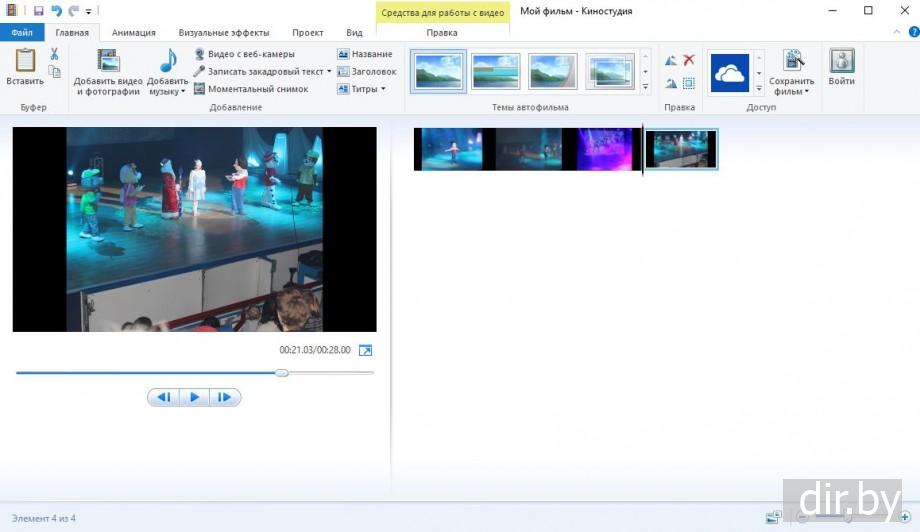Toggle full-screen preview icon near timecode
Image resolution: width=920 pixels, height=532 pixels.
click(365, 350)
